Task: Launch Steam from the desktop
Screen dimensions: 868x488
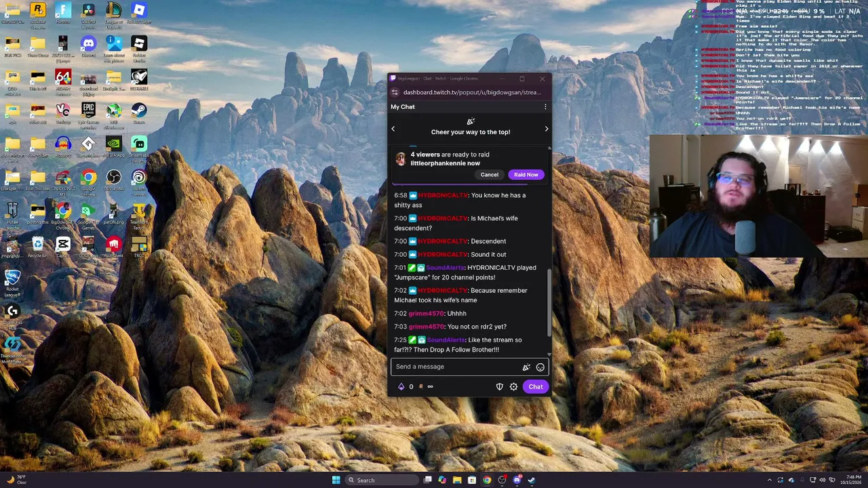Action: 139,113
